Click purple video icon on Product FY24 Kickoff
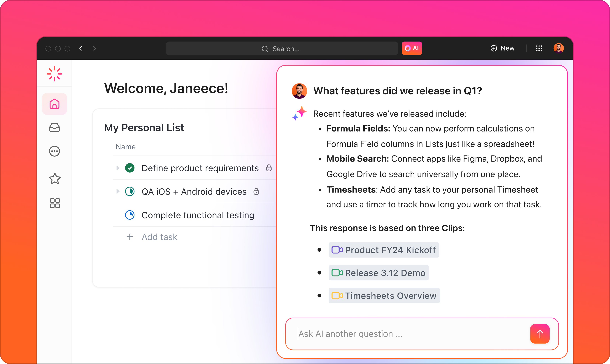610x364 pixels. pyautogui.click(x=337, y=250)
